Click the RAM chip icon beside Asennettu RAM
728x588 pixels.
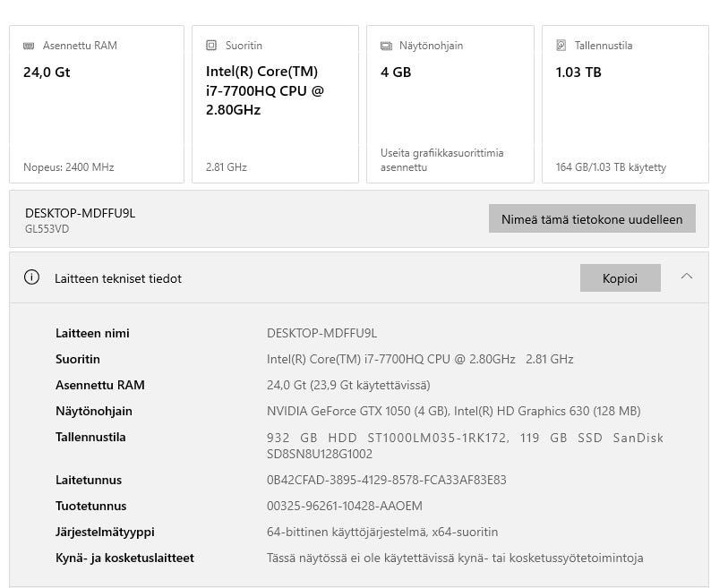tap(30, 46)
